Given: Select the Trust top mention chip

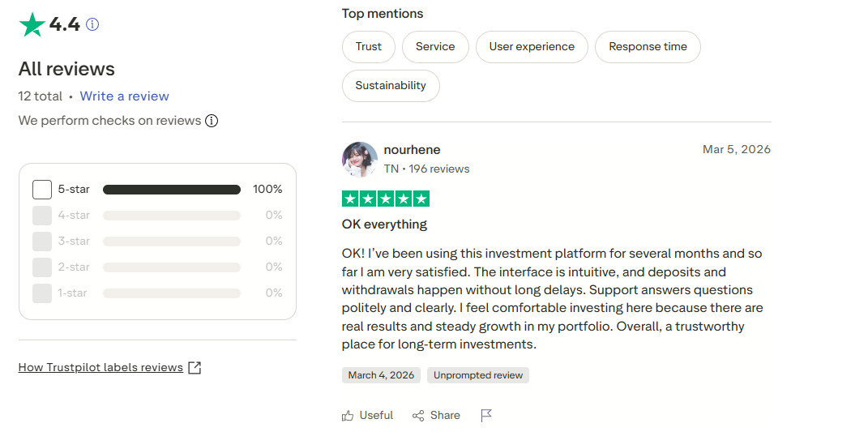Looking at the screenshot, I should tap(368, 47).
